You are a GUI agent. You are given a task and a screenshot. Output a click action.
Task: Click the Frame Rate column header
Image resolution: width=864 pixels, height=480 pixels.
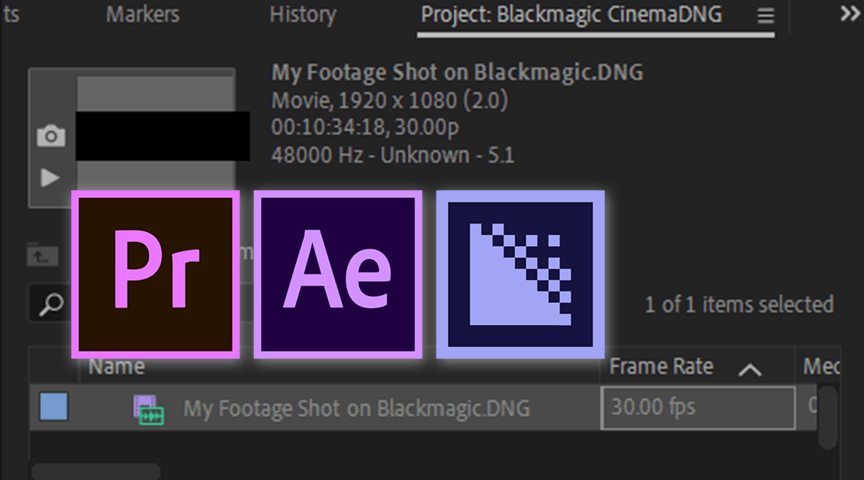(x=661, y=367)
